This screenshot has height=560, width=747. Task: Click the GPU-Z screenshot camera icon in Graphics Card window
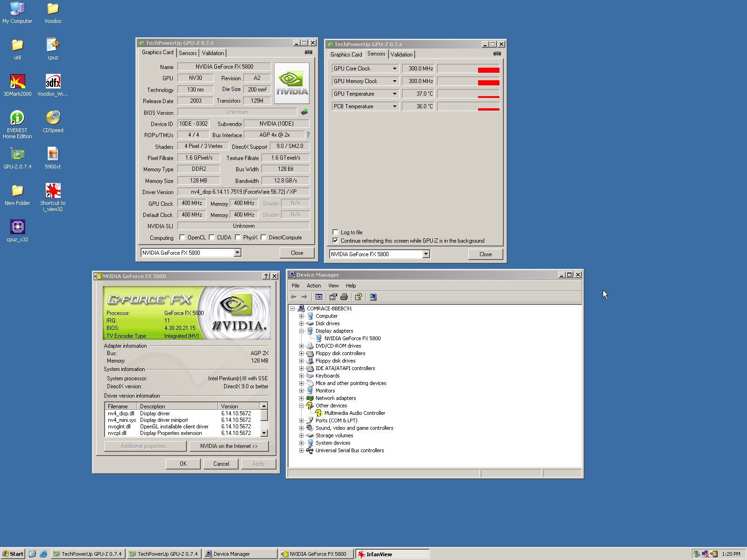pyautogui.click(x=308, y=52)
